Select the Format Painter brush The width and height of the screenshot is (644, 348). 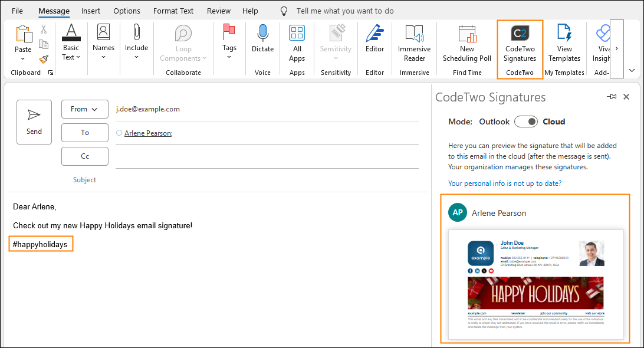pos(44,59)
